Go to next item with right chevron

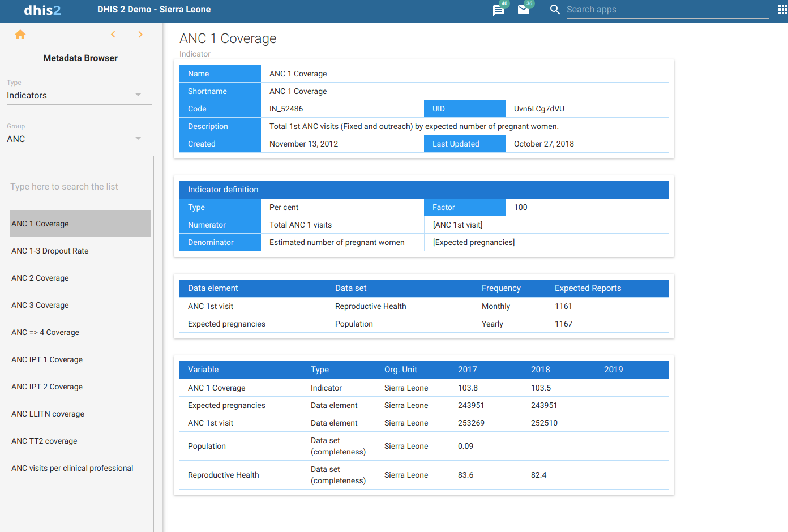click(x=140, y=35)
